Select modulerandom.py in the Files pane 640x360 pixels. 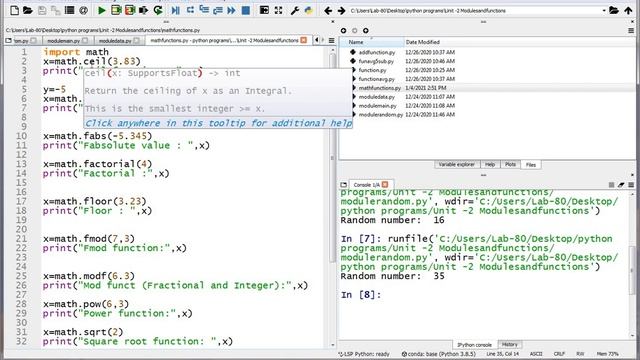(380, 115)
